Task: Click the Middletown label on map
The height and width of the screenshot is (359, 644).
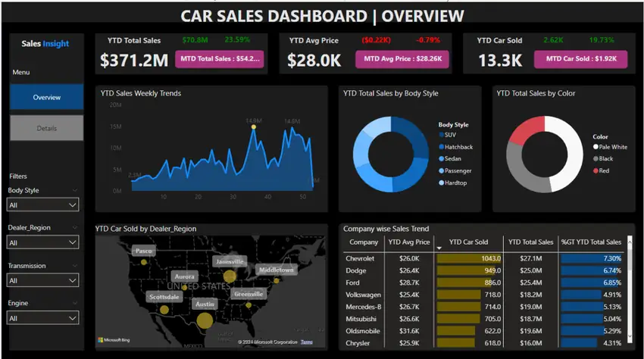Action: click(x=276, y=270)
